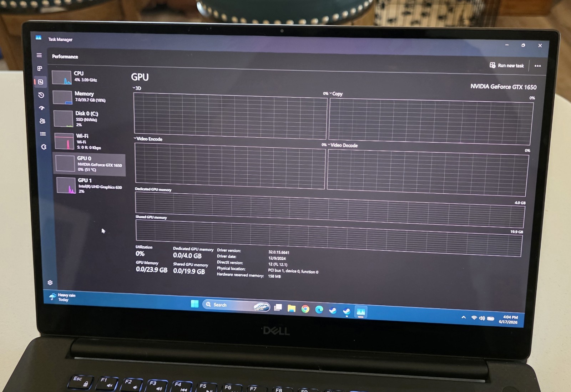Click Run new task
This screenshot has height=392, width=571.
507,66
